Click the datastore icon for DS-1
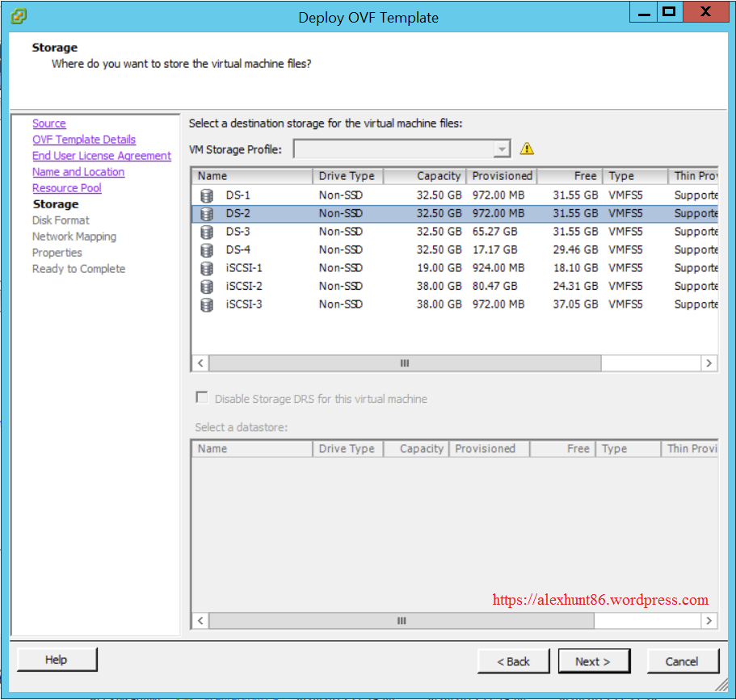 point(207,195)
